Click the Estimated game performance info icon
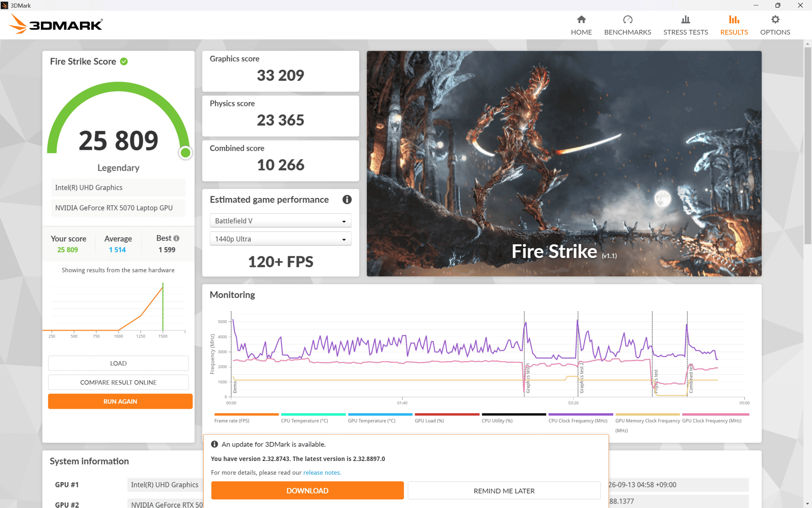The height and width of the screenshot is (508, 812). tap(347, 200)
